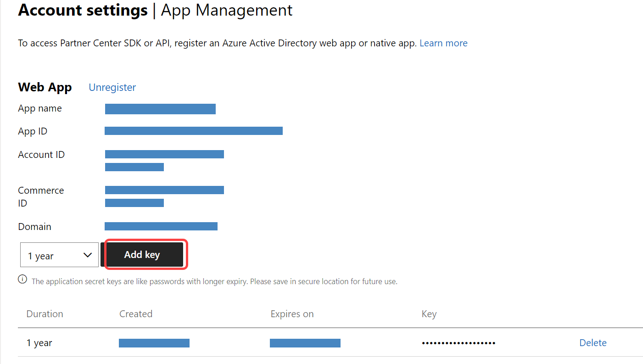This screenshot has height=364, width=643.
Task: Click the Key column header
Action: pos(429,314)
